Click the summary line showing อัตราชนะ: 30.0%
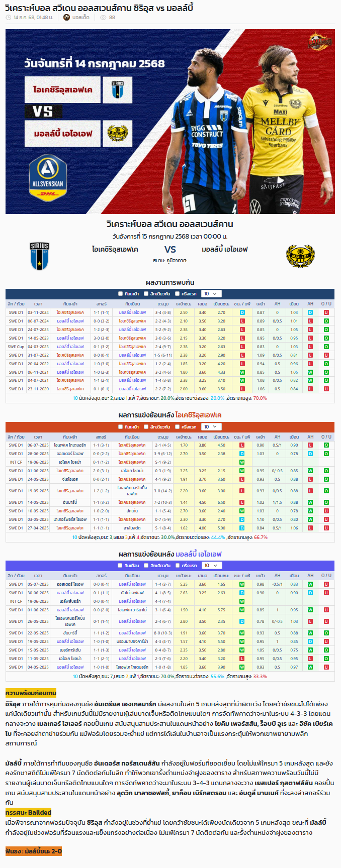 coord(170,537)
